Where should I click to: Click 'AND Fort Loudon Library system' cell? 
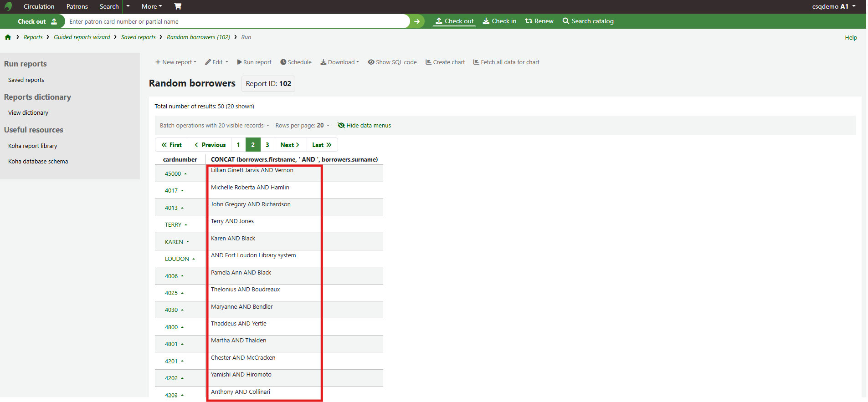pyautogui.click(x=294, y=259)
